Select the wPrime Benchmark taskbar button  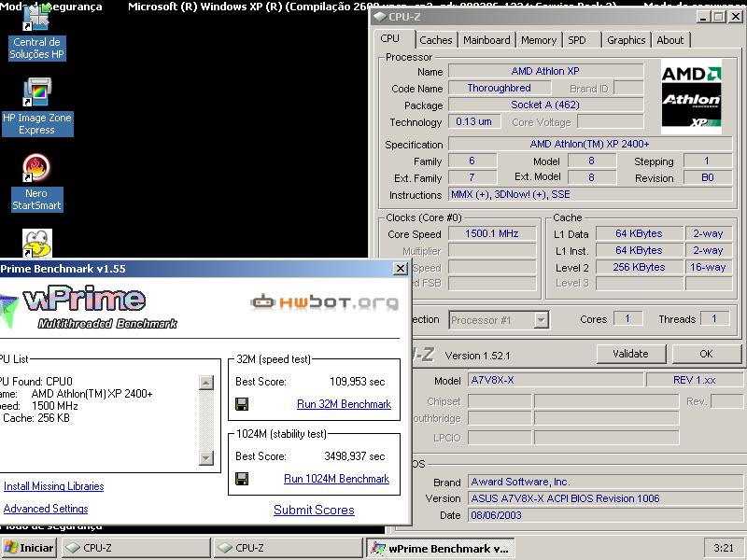point(440,548)
